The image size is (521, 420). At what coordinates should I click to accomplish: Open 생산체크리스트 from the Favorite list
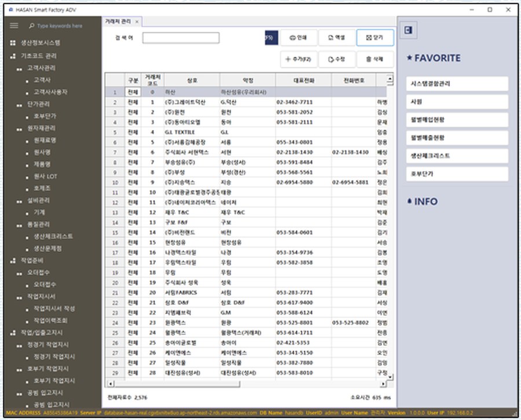(457, 156)
